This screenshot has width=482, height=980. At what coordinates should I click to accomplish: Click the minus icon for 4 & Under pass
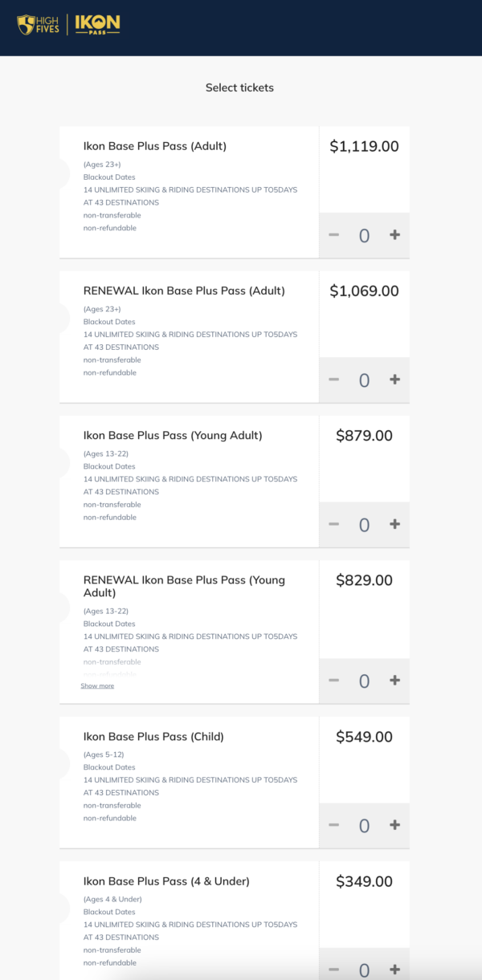333,970
